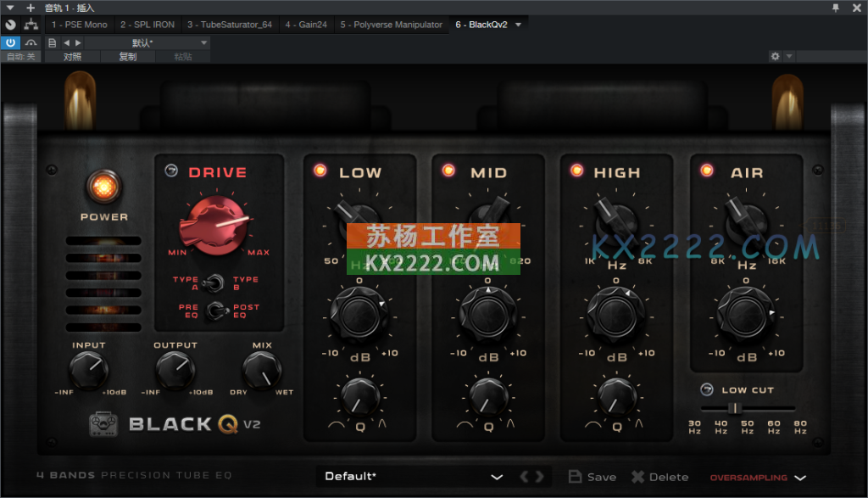Toggle the DRIVE section on/off button

(171, 171)
